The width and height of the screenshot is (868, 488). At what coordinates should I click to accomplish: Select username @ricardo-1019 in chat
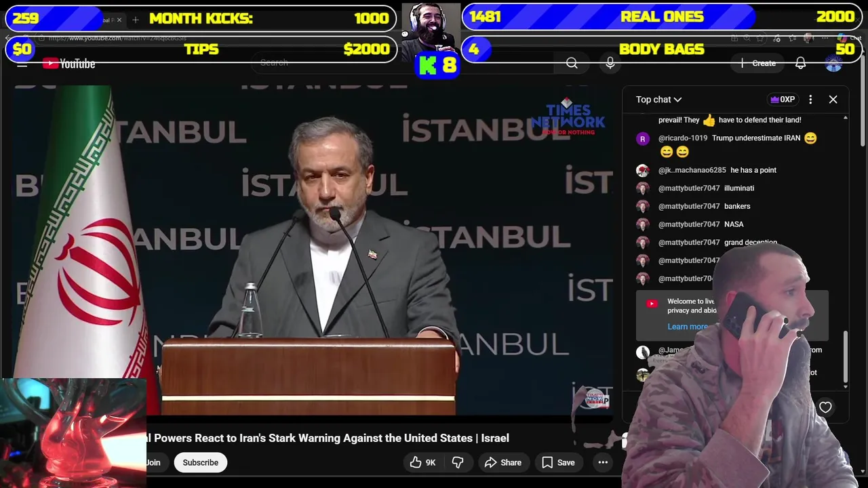coord(682,138)
